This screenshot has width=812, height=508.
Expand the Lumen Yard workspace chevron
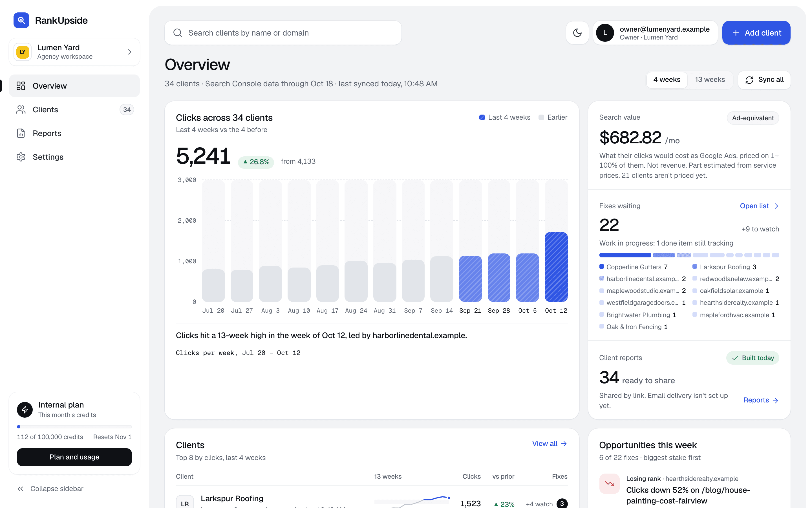coord(129,52)
